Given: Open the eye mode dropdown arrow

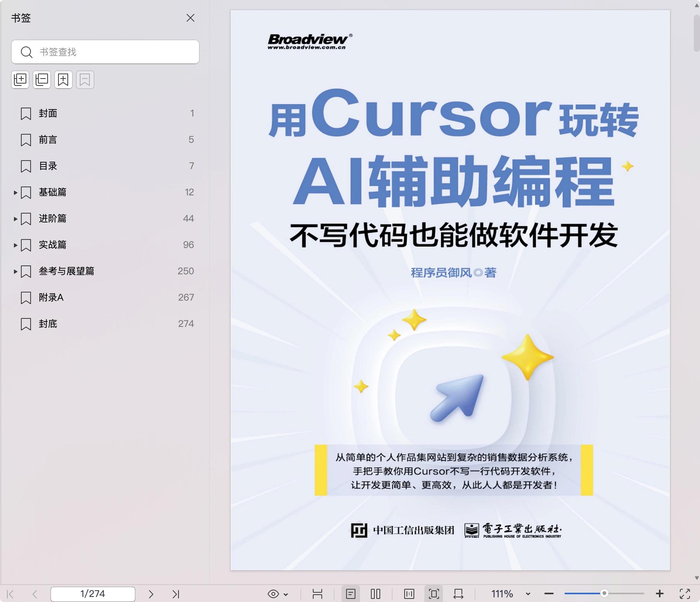Looking at the screenshot, I should (x=286, y=594).
